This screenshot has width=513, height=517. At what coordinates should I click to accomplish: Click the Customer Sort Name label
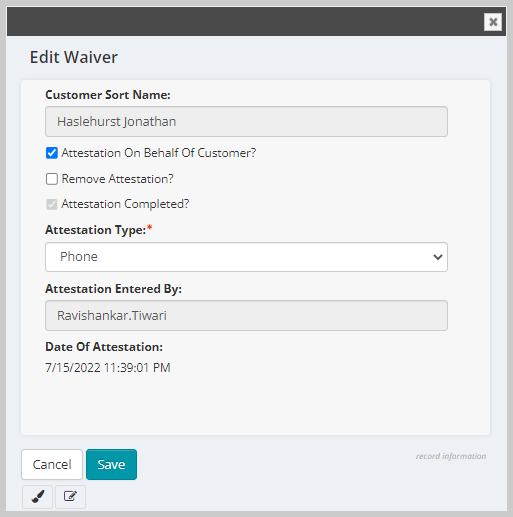108,95
